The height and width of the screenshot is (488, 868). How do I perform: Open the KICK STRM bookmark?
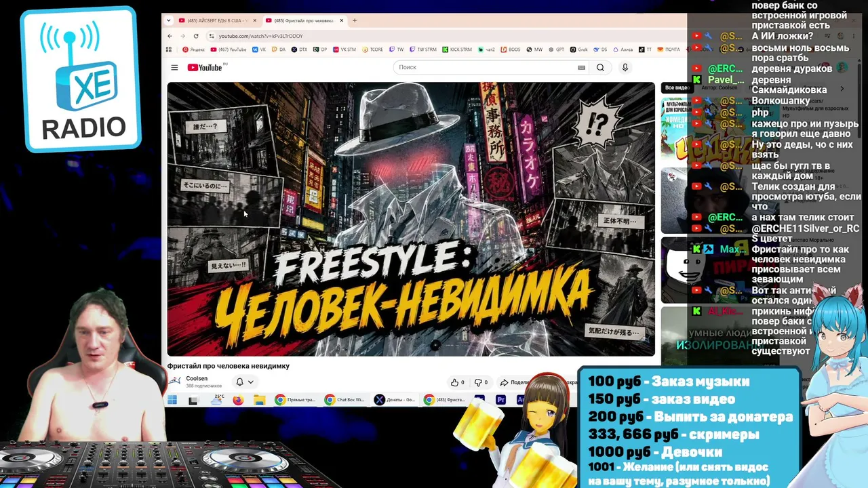click(456, 49)
